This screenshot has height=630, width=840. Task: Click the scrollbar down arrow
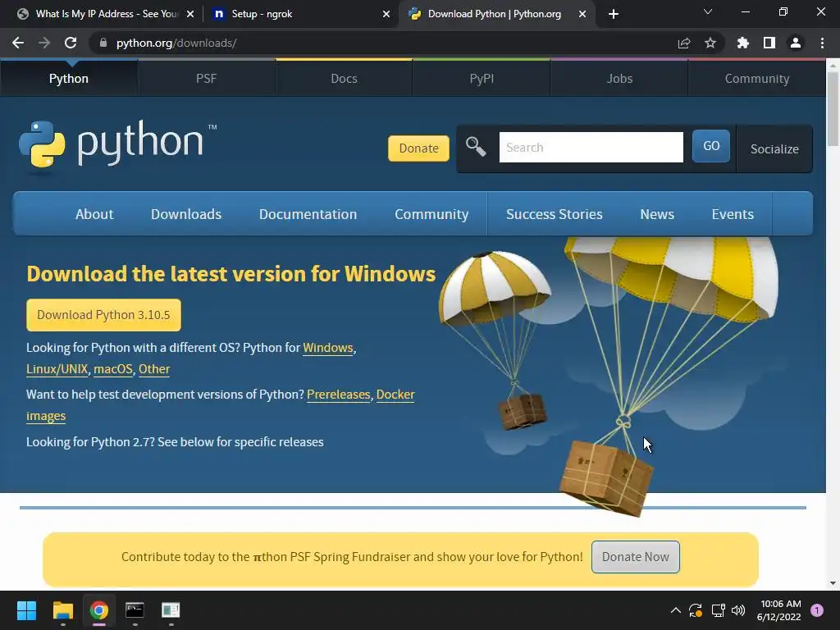[833, 583]
